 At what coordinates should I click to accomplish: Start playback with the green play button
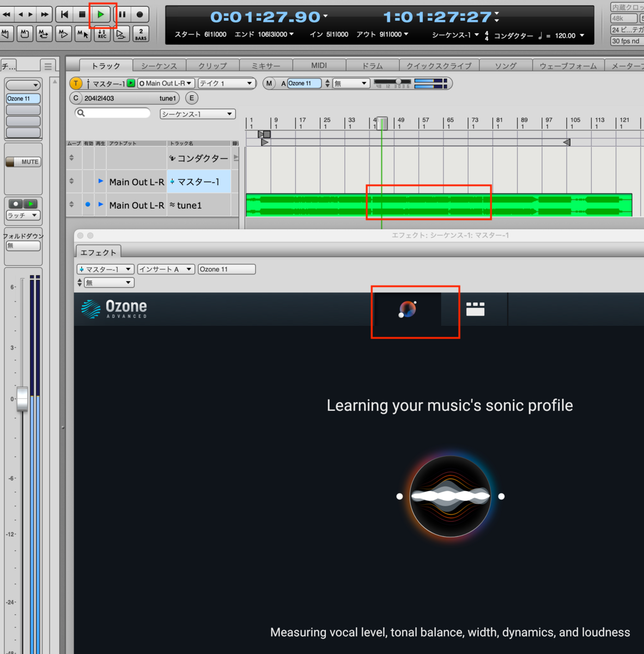tap(101, 14)
